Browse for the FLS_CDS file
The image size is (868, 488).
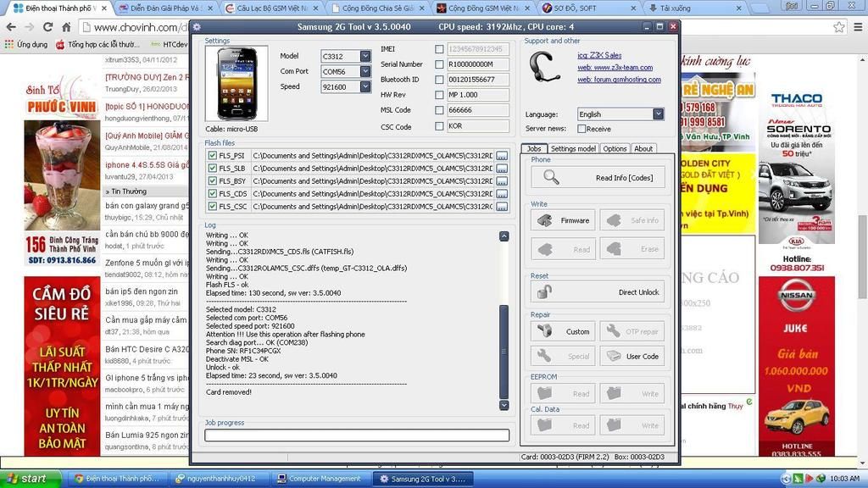[502, 194]
